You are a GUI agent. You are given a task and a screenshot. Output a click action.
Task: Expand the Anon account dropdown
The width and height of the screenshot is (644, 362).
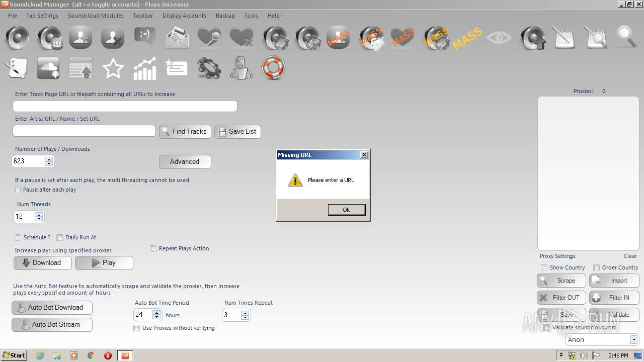coord(634,340)
